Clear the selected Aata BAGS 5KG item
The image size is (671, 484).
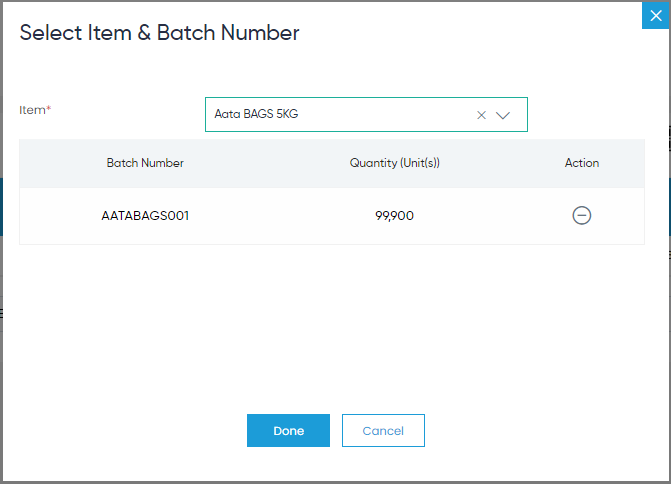[481, 115]
